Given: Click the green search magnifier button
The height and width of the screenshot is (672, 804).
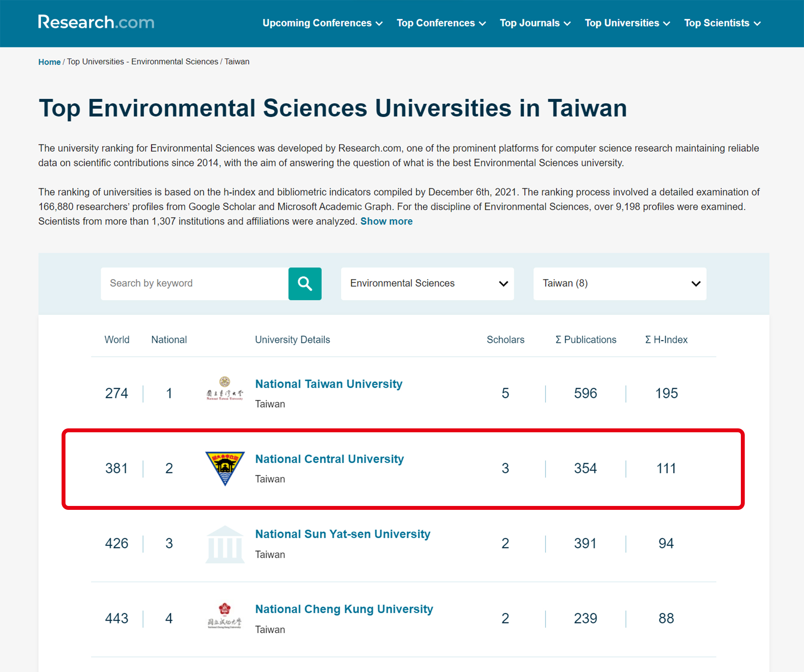Looking at the screenshot, I should [305, 283].
